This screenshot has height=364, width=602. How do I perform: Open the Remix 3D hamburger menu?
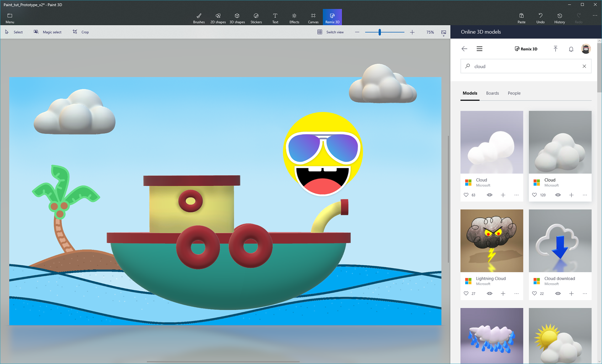(479, 49)
